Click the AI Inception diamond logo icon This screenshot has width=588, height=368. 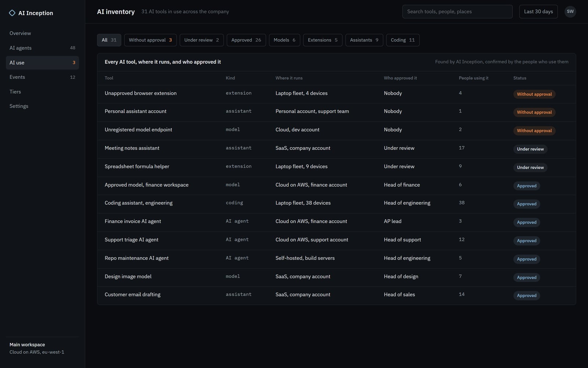click(x=12, y=13)
